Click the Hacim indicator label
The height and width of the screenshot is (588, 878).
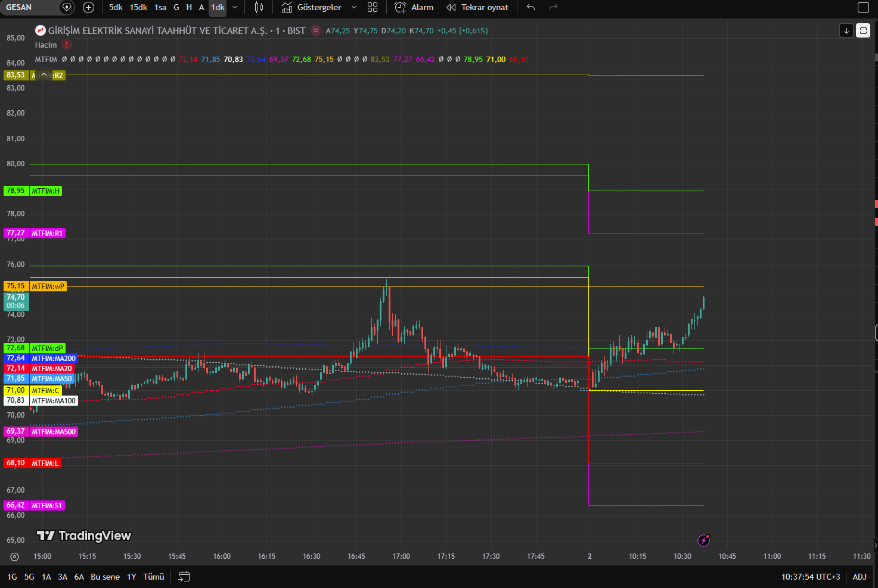point(46,45)
